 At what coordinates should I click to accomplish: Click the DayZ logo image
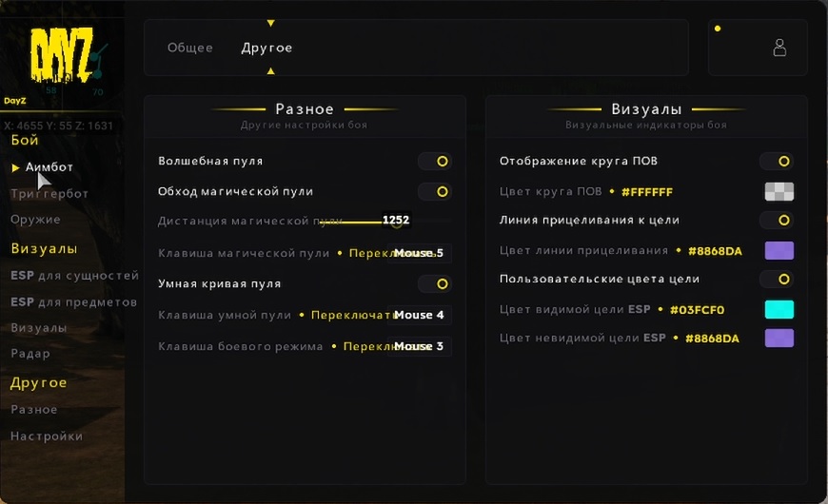(63, 59)
